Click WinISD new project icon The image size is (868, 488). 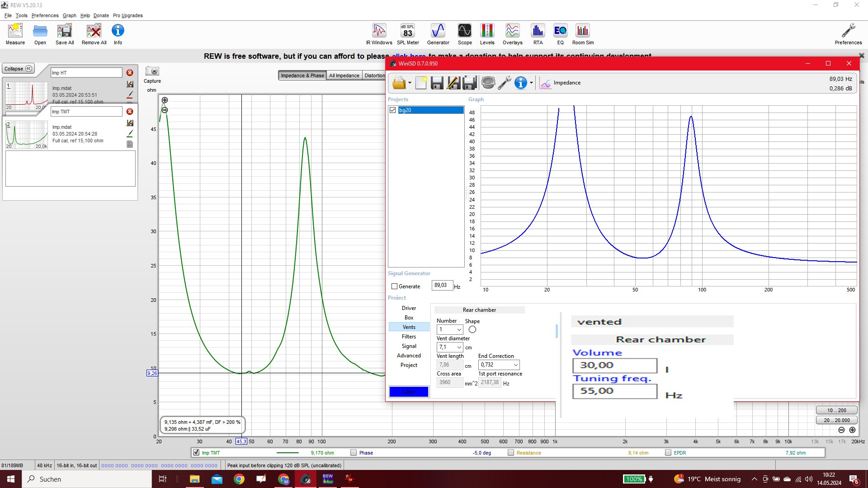(421, 83)
